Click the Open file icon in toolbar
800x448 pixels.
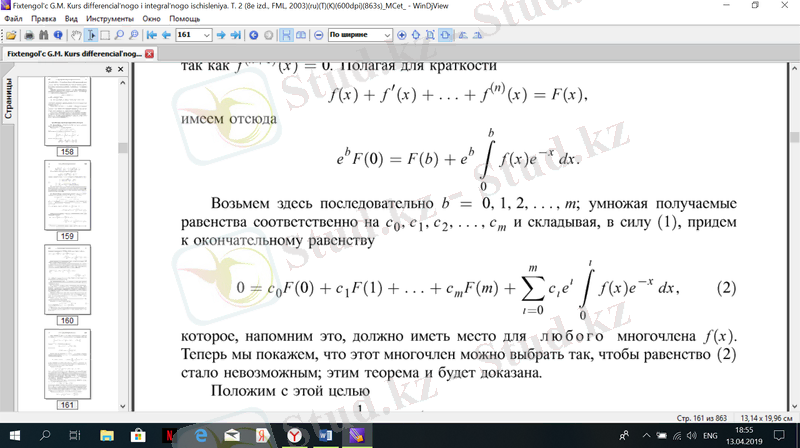pyautogui.click(x=11, y=35)
